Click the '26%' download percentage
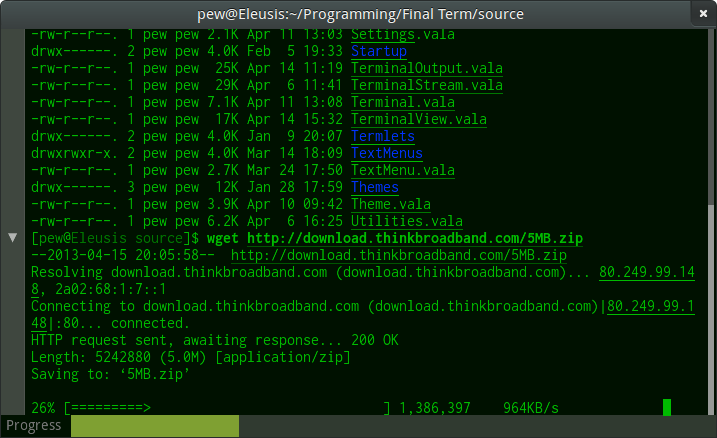 [43, 408]
